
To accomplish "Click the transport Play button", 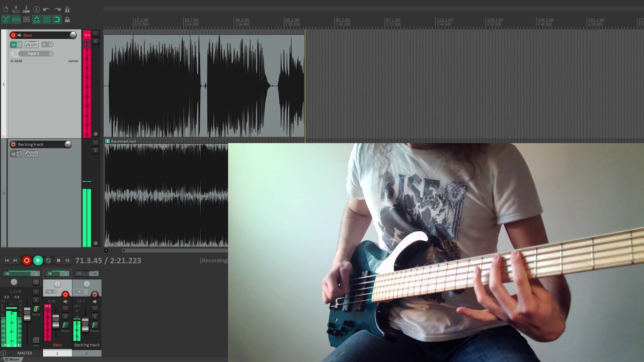I will click(38, 260).
